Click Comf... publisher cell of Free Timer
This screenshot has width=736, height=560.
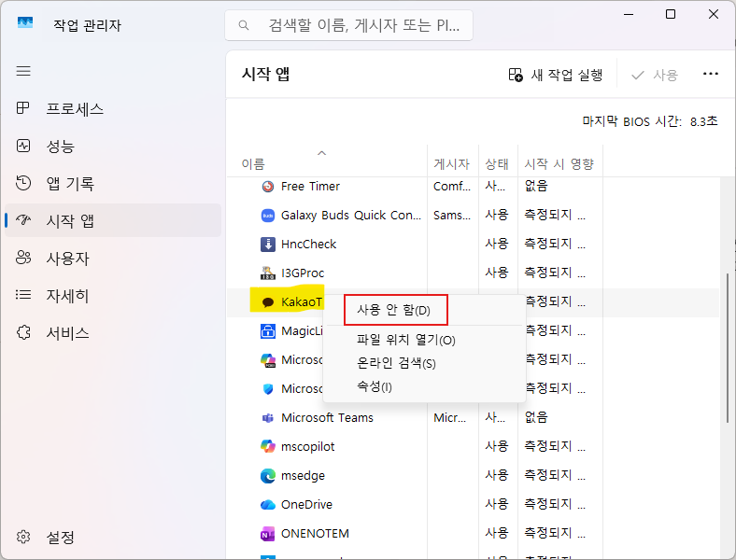[x=451, y=186]
